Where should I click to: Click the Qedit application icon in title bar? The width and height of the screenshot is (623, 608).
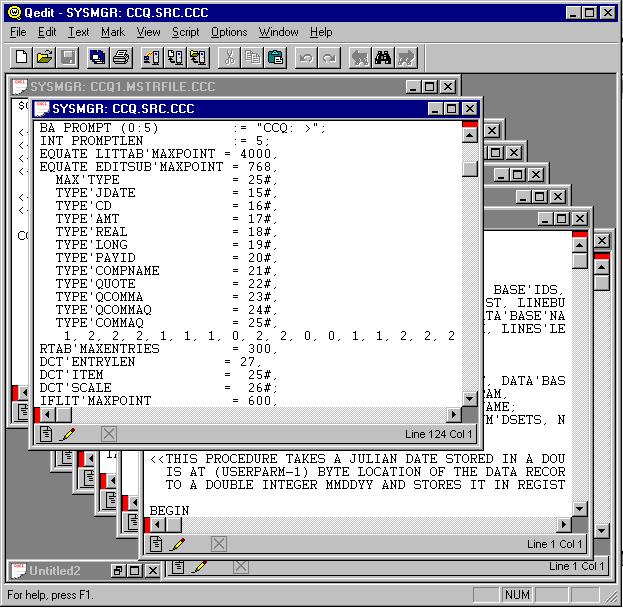click(15, 13)
